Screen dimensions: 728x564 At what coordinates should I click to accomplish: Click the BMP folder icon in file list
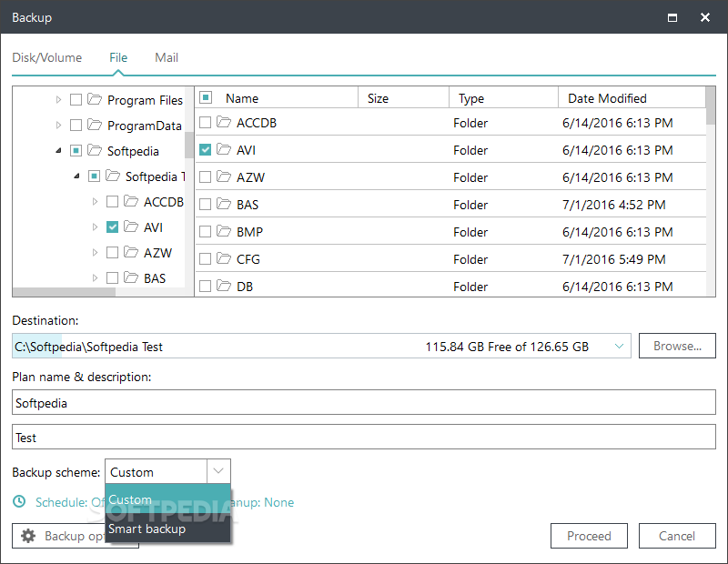pos(224,231)
